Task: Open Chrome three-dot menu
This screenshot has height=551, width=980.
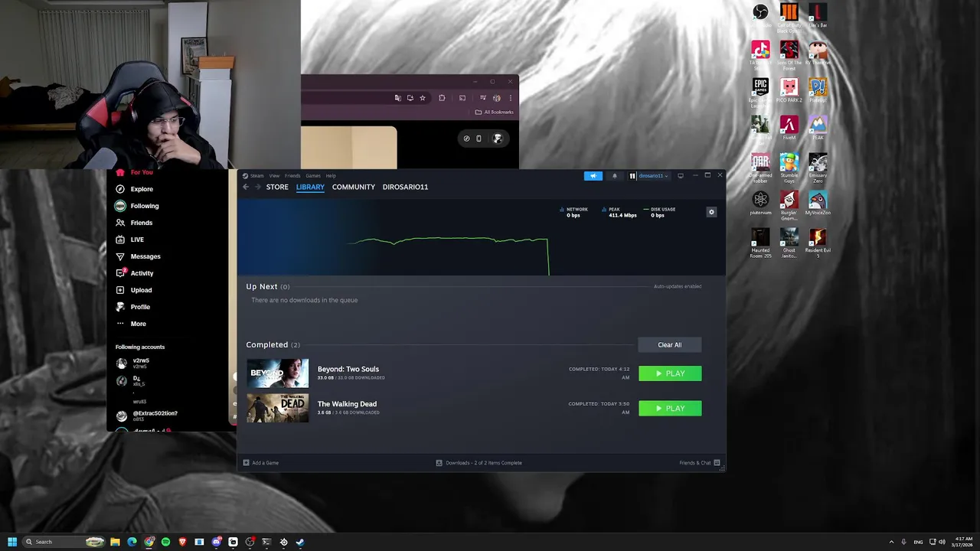Action: (511, 98)
